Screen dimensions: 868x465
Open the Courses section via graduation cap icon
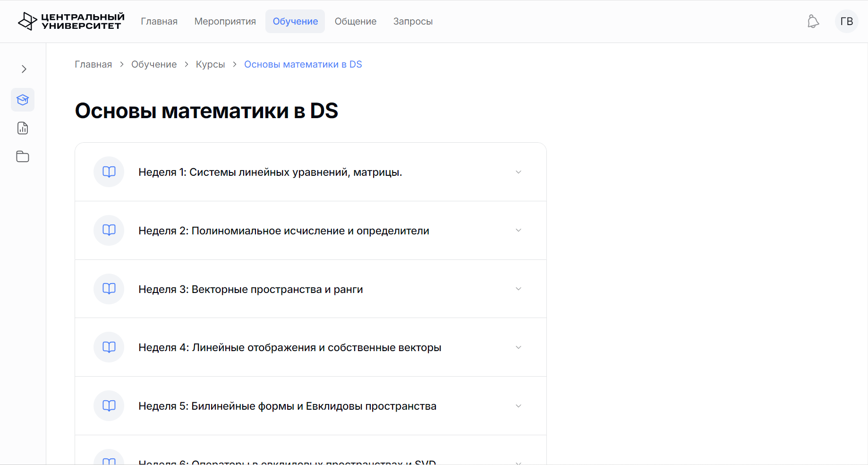coord(22,100)
